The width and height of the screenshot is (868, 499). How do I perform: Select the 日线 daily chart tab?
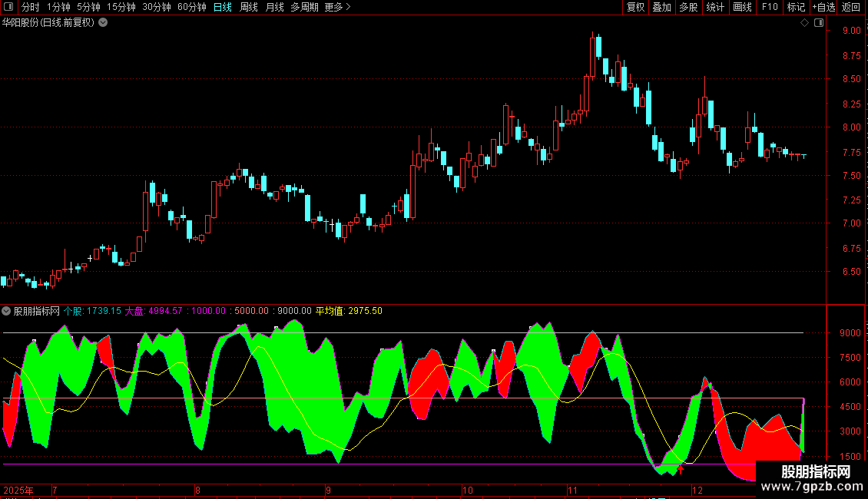tap(223, 7)
